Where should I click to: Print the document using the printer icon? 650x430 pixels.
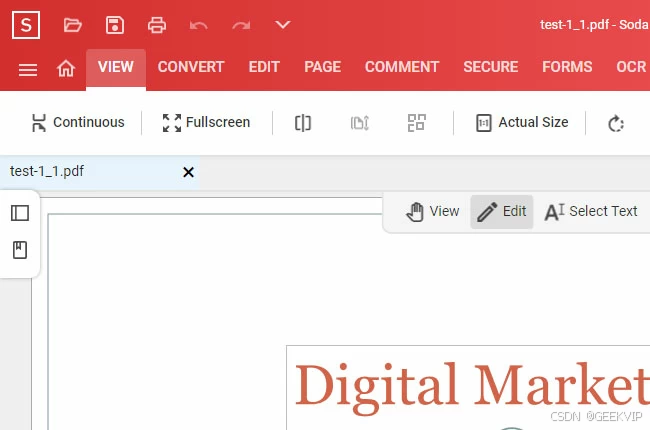coord(157,25)
